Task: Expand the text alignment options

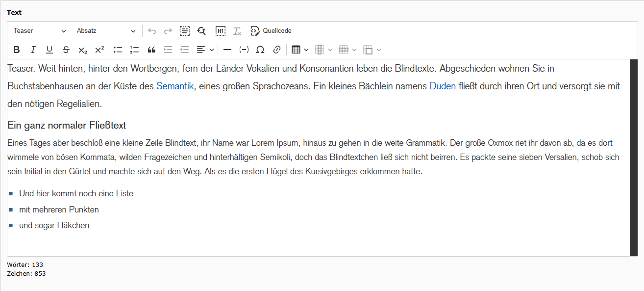Action: [211, 49]
